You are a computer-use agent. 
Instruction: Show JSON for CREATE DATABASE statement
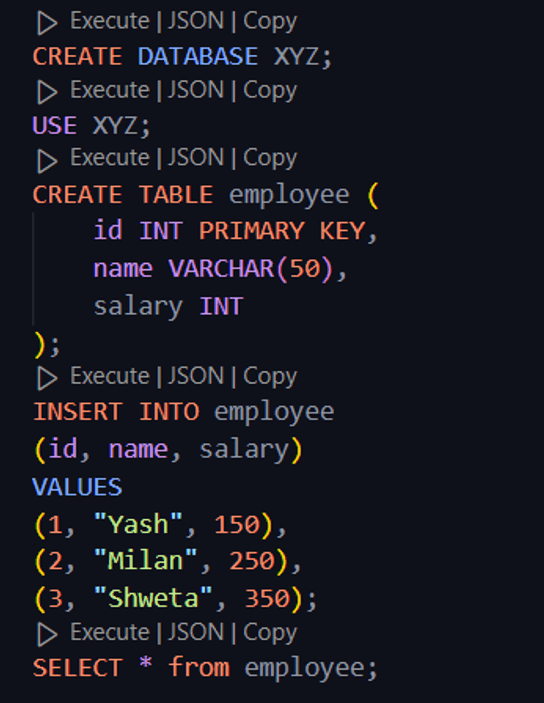(196, 21)
